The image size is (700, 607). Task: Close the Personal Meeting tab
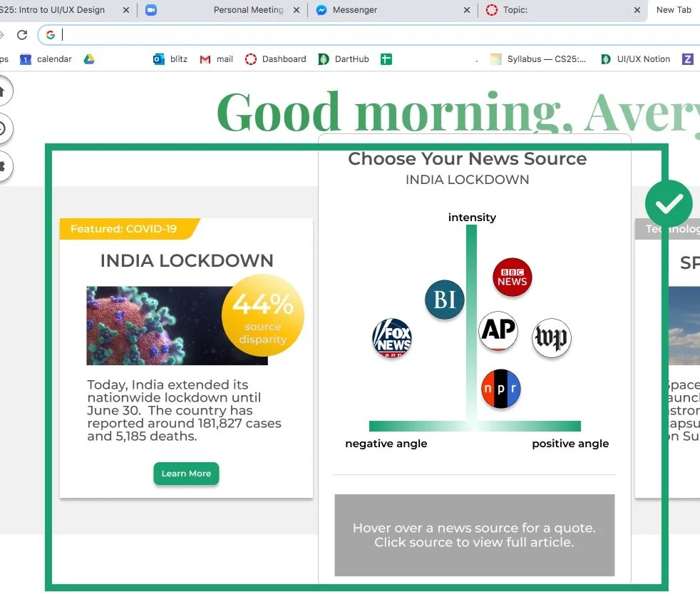click(x=297, y=10)
